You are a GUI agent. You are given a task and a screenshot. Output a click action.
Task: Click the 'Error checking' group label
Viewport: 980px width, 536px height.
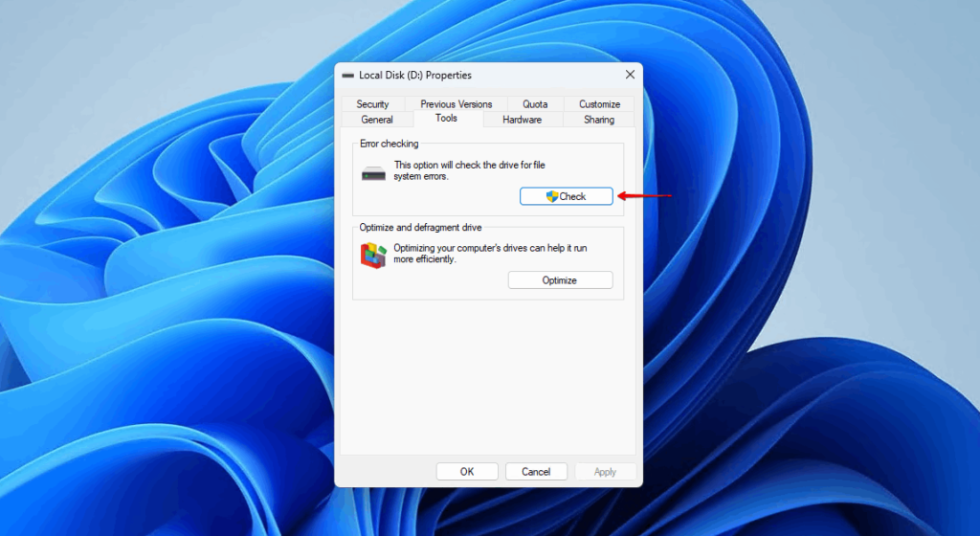(x=389, y=144)
